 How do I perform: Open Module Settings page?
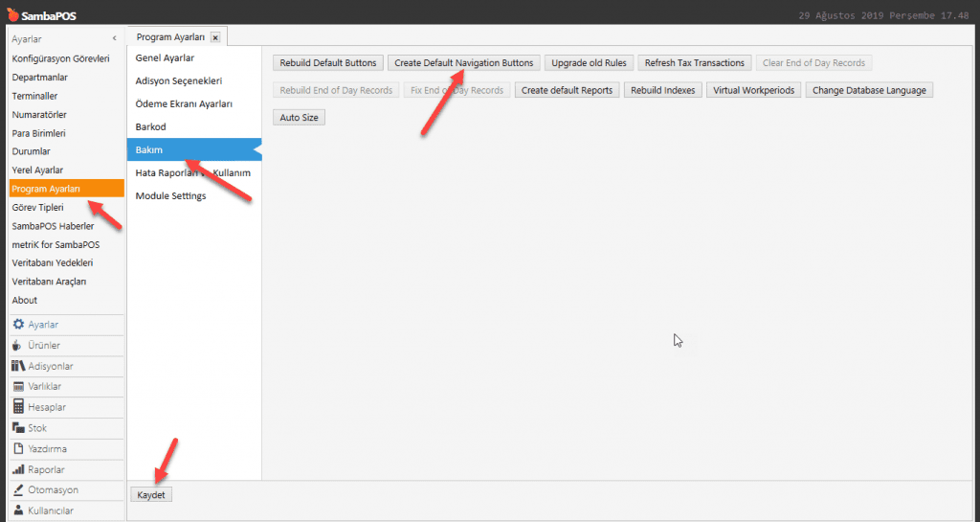pos(170,196)
